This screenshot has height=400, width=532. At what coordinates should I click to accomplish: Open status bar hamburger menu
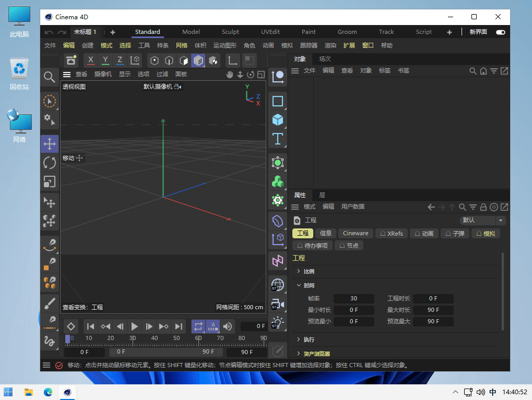46,365
